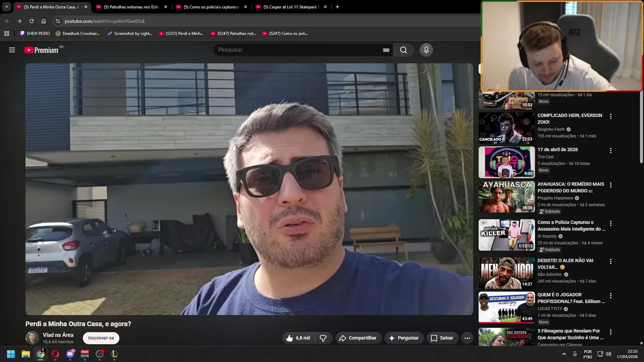Open options for 'Como a Polícia Capturou' video
This screenshot has width=644, height=362.
pyautogui.click(x=611, y=223)
